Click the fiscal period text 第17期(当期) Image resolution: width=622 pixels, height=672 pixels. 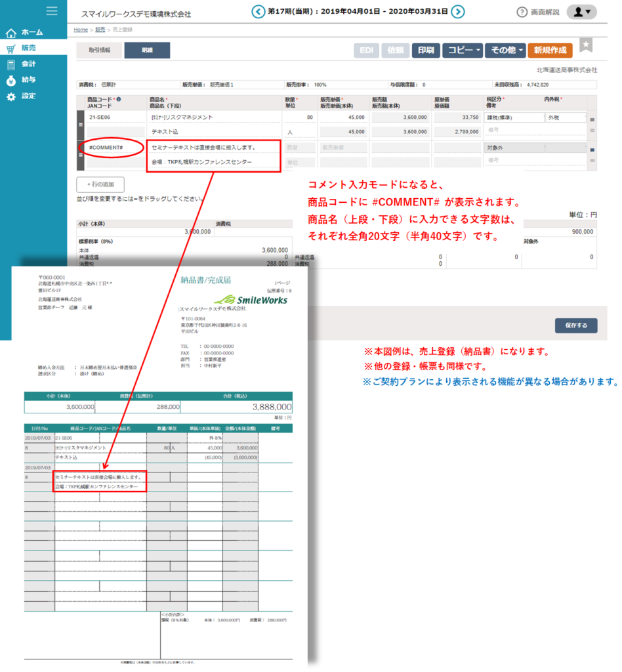coord(291,12)
